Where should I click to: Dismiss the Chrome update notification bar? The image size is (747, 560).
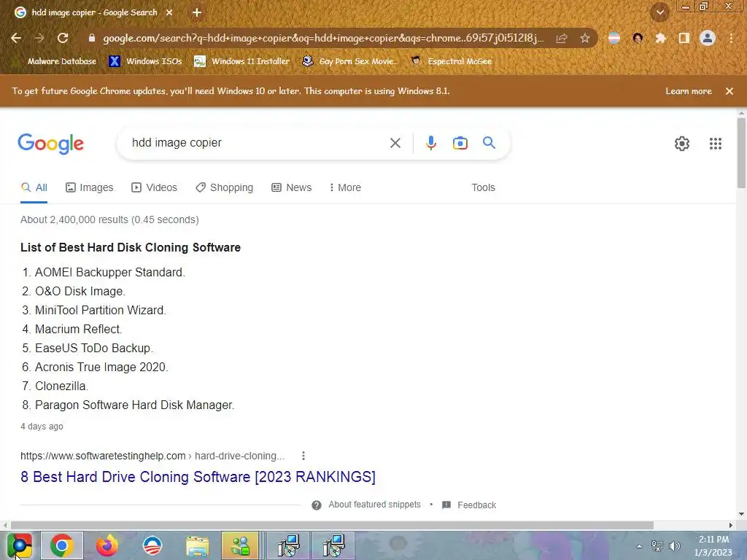[729, 91]
